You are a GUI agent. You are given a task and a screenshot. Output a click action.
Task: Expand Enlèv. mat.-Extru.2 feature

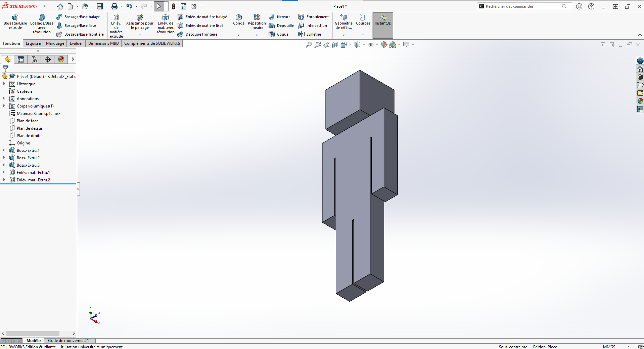(4, 180)
